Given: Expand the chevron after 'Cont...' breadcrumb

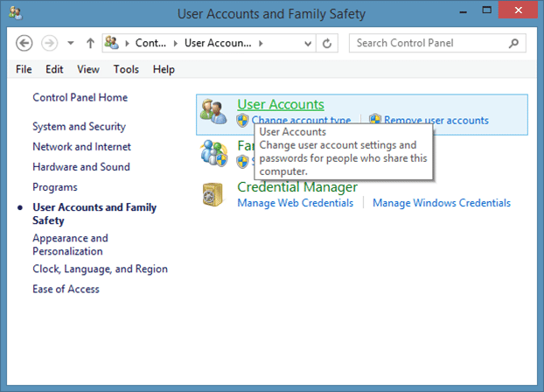Looking at the screenshot, I should click(176, 44).
